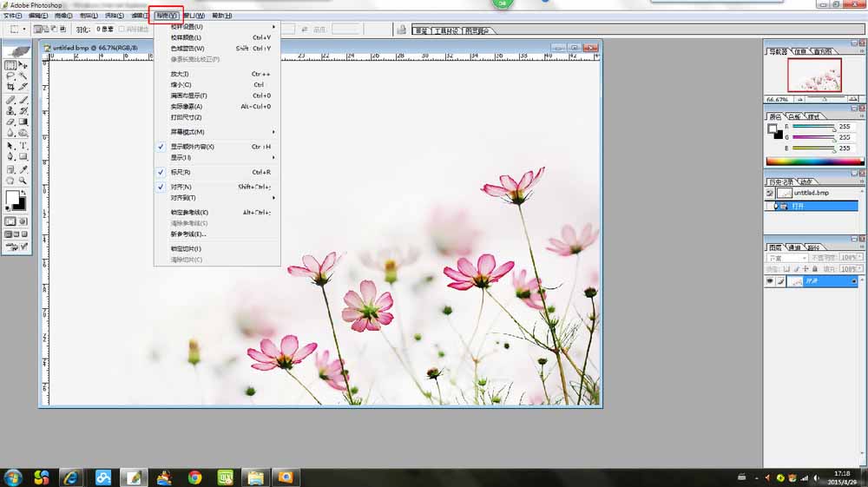The width and height of the screenshot is (868, 487).
Task: Select the History Brush tool
Action: [23, 111]
